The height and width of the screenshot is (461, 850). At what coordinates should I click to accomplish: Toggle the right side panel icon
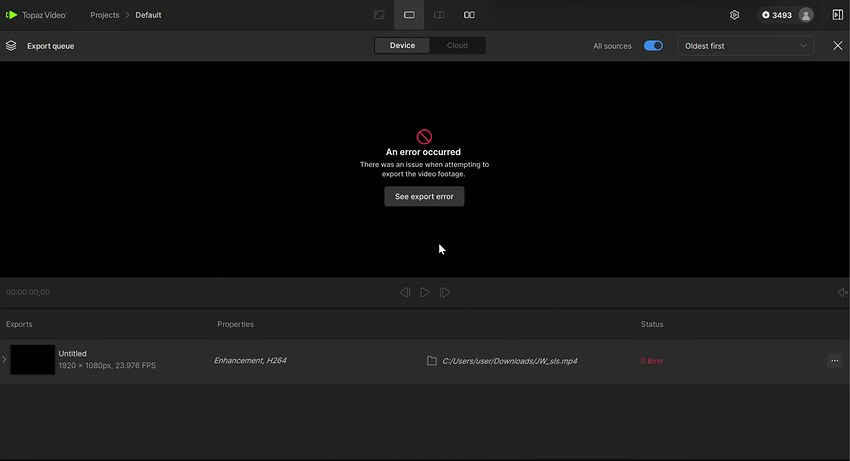click(x=837, y=15)
